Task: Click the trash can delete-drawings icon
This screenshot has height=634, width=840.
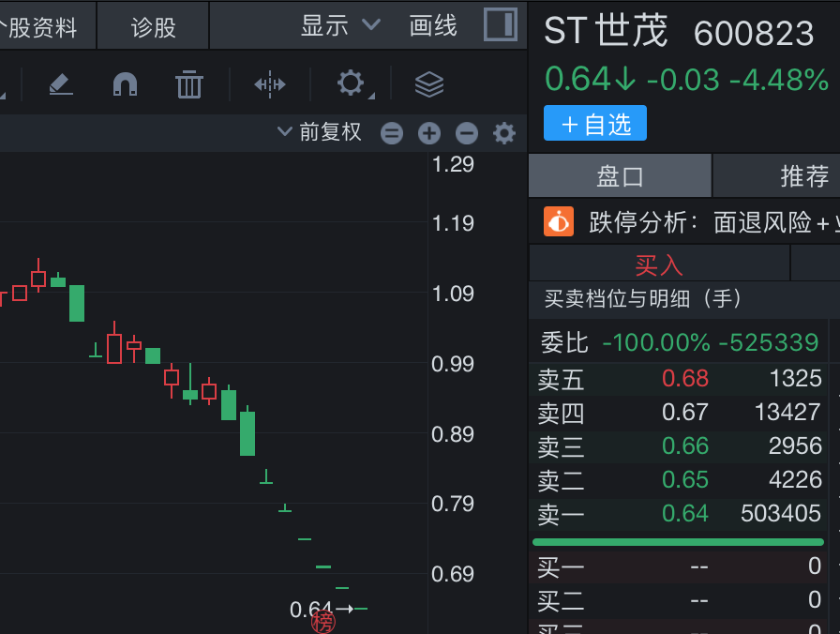Action: pyautogui.click(x=189, y=84)
